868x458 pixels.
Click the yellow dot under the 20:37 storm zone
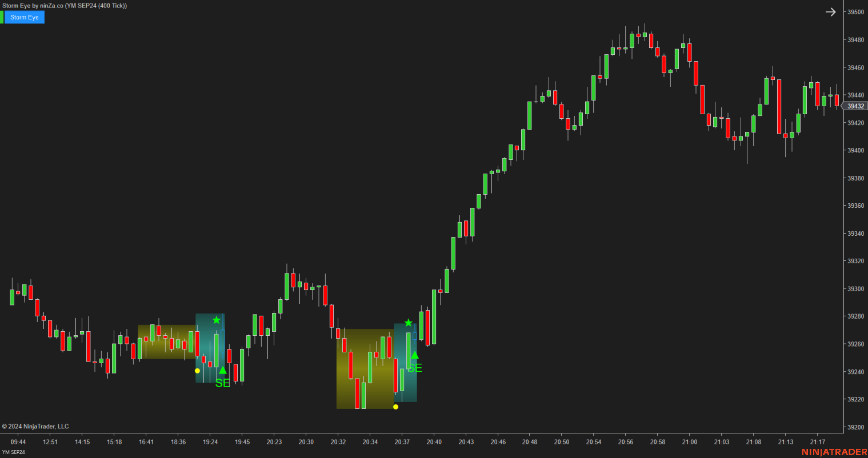(396, 407)
